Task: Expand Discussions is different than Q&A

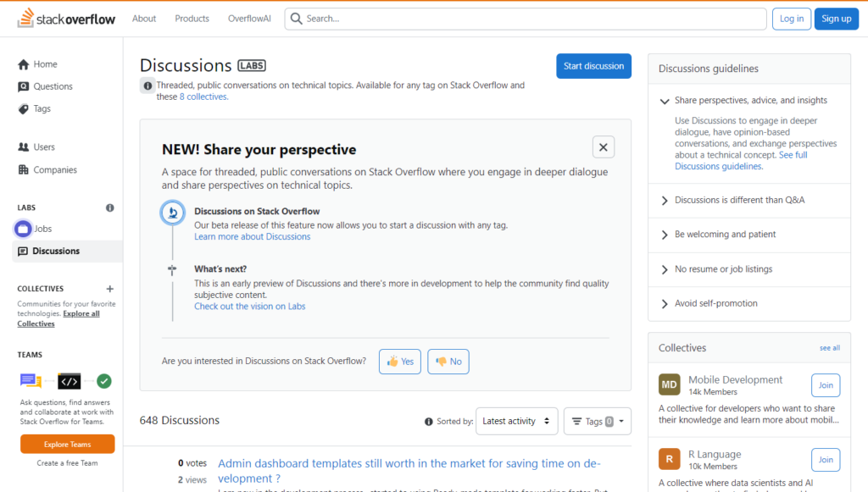Action: 739,200
